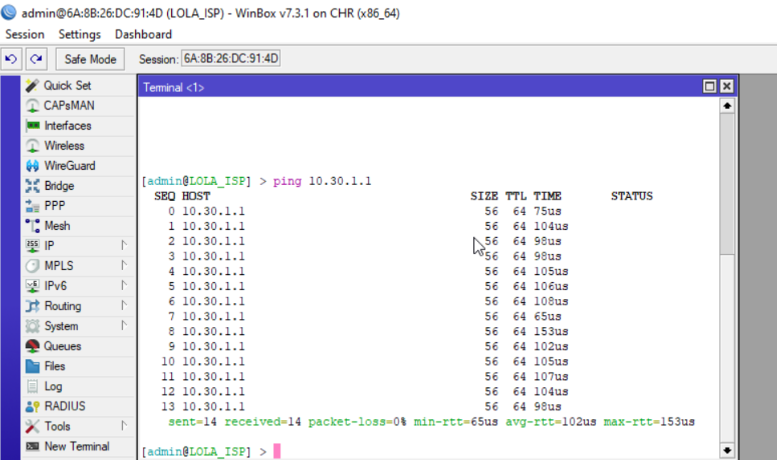Expand the IP submenu arrow

pyautogui.click(x=124, y=246)
